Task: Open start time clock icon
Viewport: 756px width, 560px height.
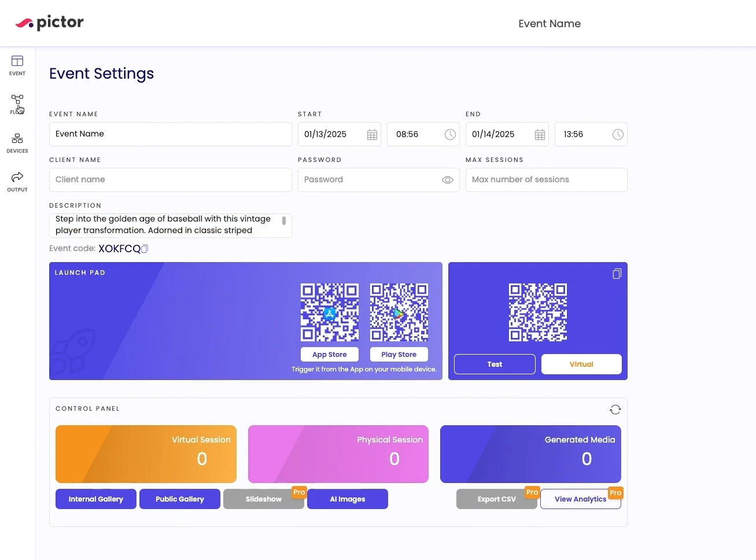Action: [450, 135]
